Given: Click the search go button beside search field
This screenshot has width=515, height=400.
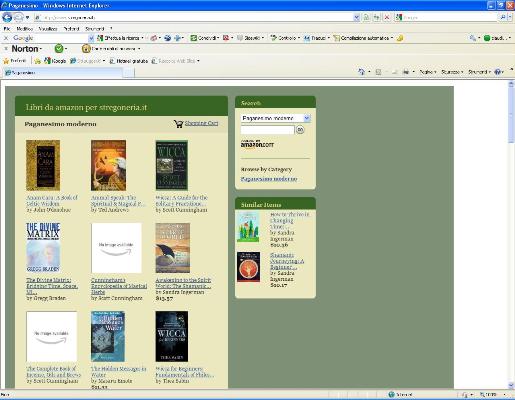Looking at the screenshot, I should pyautogui.click(x=300, y=130).
